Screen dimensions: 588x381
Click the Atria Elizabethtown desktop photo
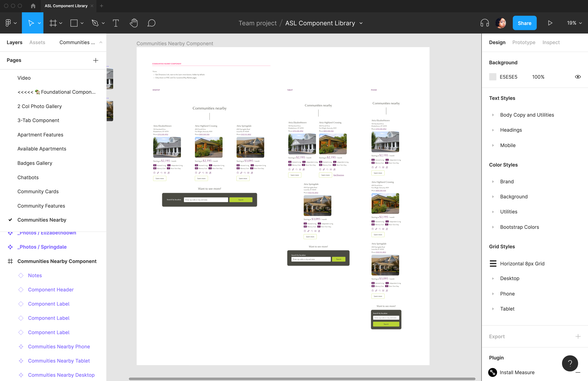coord(167,147)
